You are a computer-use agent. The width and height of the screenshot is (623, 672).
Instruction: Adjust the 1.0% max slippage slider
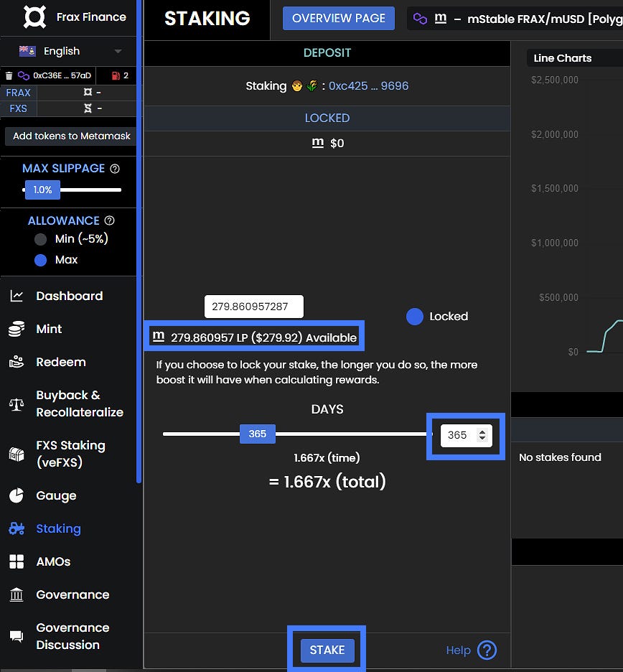(42, 190)
